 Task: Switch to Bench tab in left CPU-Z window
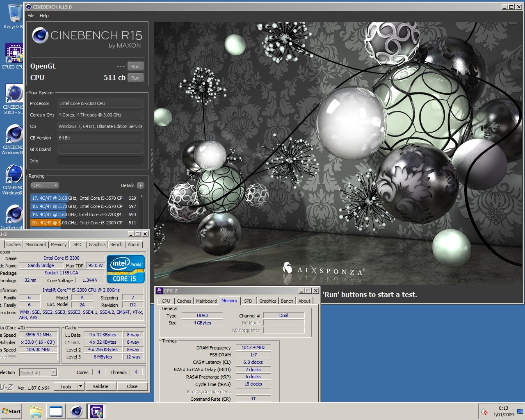click(x=116, y=244)
